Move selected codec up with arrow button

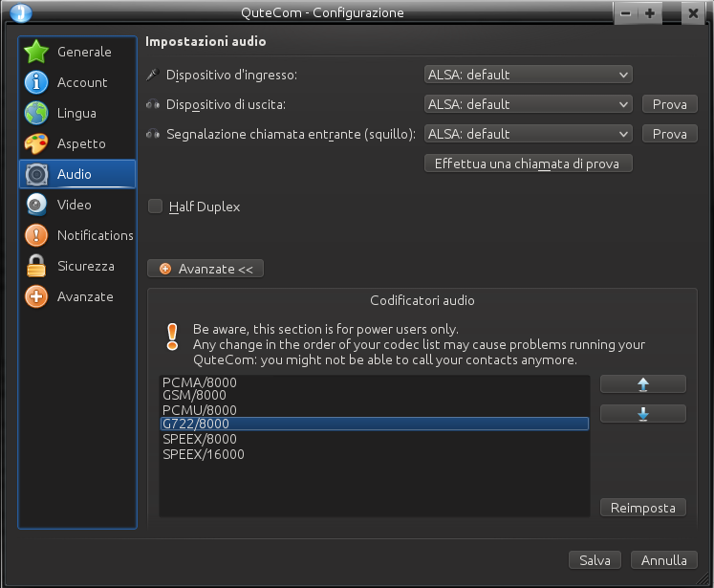click(x=642, y=384)
